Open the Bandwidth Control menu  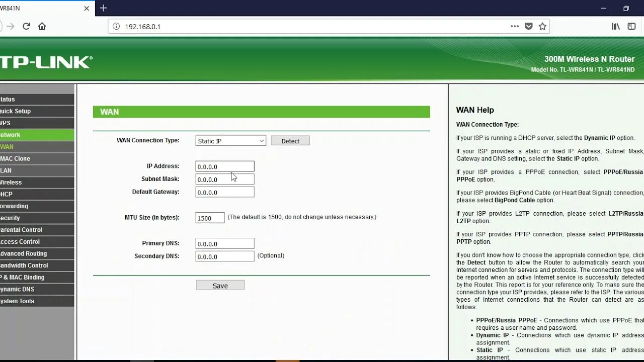(37, 265)
